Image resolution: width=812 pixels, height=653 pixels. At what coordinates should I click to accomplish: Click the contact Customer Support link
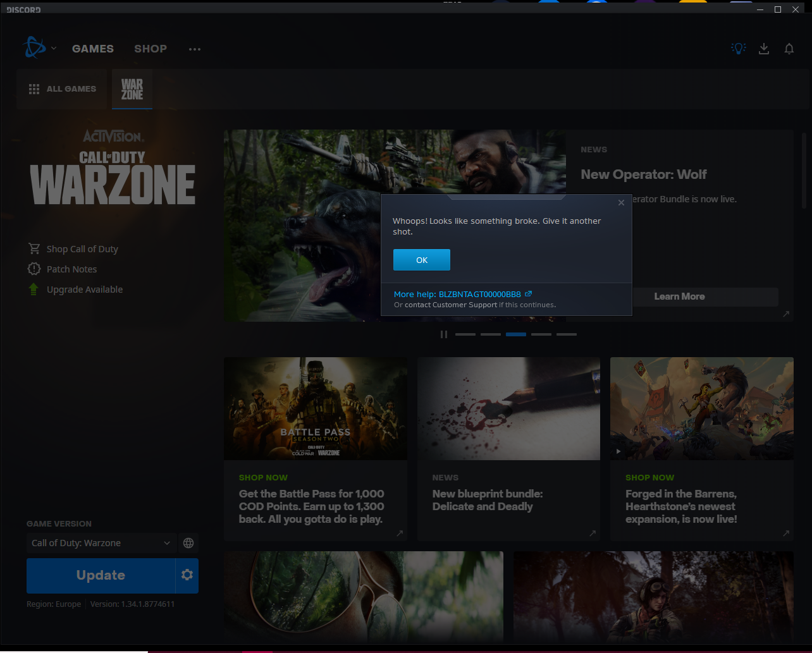coord(451,305)
